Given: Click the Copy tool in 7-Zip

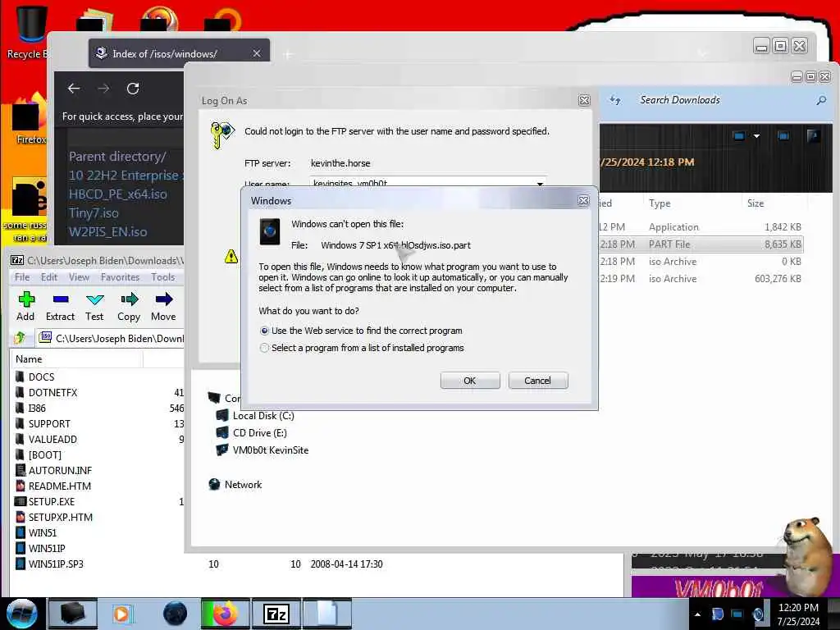Looking at the screenshot, I should click(x=129, y=307).
